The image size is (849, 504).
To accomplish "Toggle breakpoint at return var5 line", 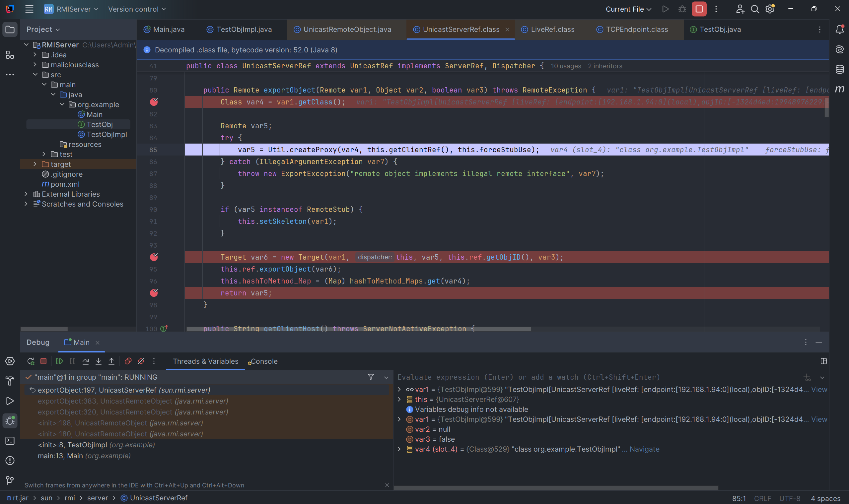I will click(154, 293).
